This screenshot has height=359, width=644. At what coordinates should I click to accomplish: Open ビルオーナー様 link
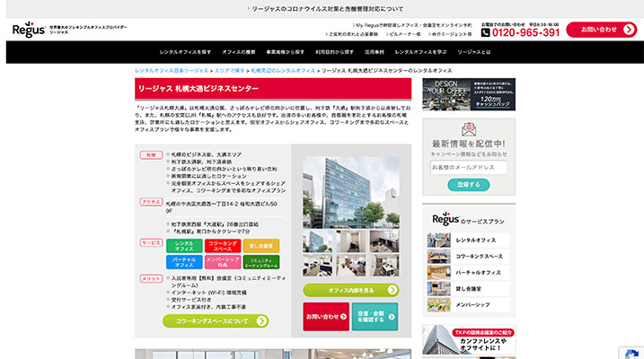[x=403, y=34]
